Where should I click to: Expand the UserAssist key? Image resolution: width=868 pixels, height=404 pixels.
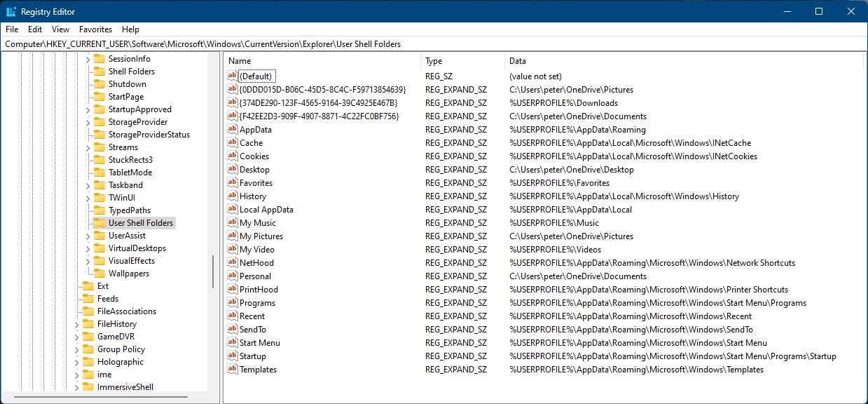(x=88, y=236)
